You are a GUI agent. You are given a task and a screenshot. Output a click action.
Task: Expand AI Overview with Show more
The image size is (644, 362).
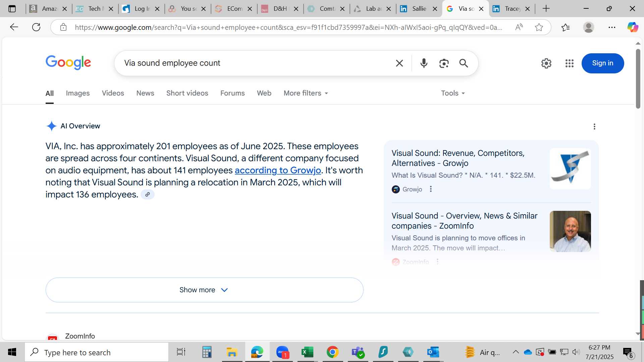pyautogui.click(x=204, y=290)
